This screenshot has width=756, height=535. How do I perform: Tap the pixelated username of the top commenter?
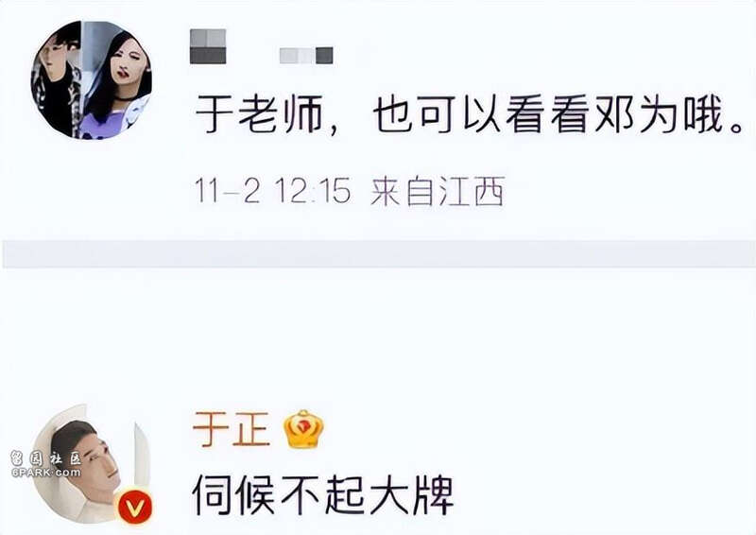click(x=208, y=47)
